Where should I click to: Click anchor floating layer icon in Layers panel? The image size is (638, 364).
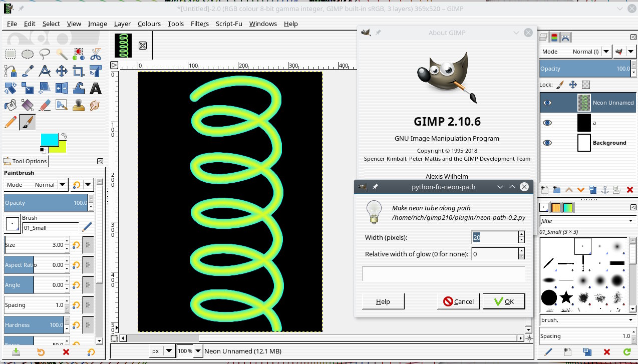[x=605, y=190]
